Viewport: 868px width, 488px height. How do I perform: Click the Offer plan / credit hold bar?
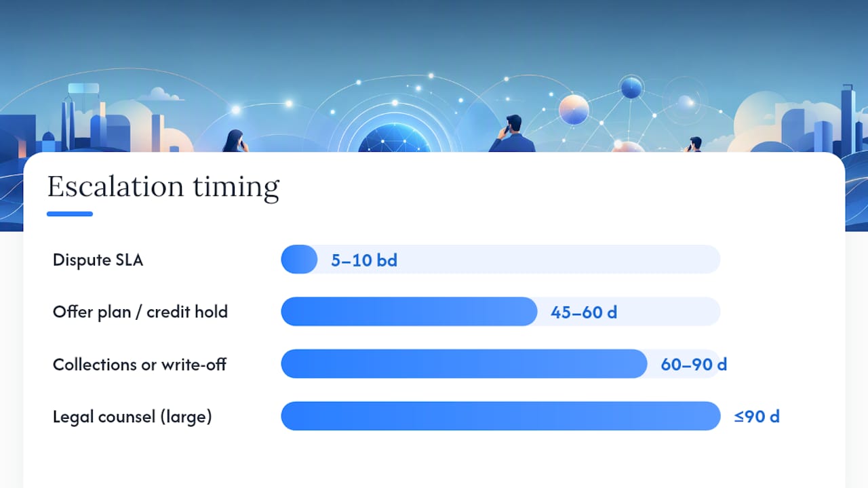(x=409, y=312)
